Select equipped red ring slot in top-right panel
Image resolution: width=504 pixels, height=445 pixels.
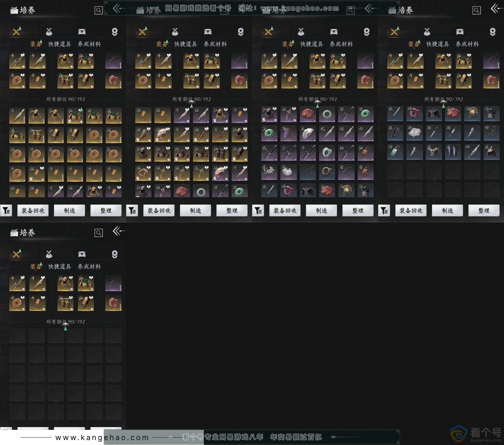(491, 80)
